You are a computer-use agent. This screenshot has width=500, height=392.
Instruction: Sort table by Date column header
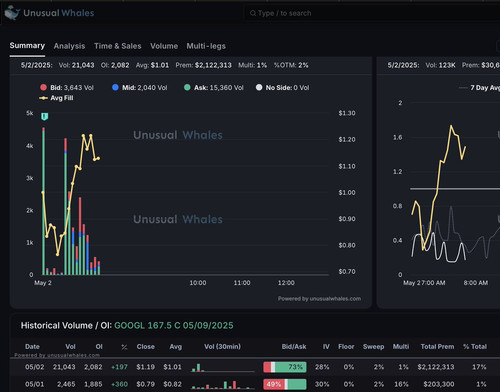[32, 347]
